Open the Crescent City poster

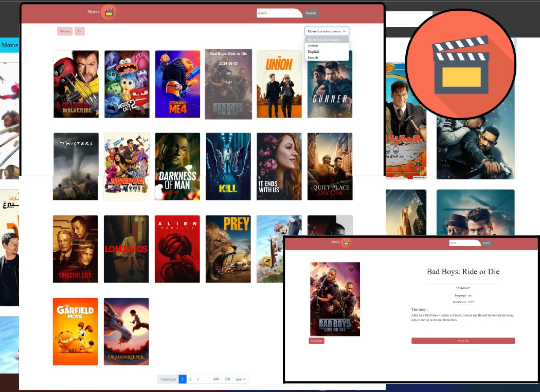tap(76, 249)
